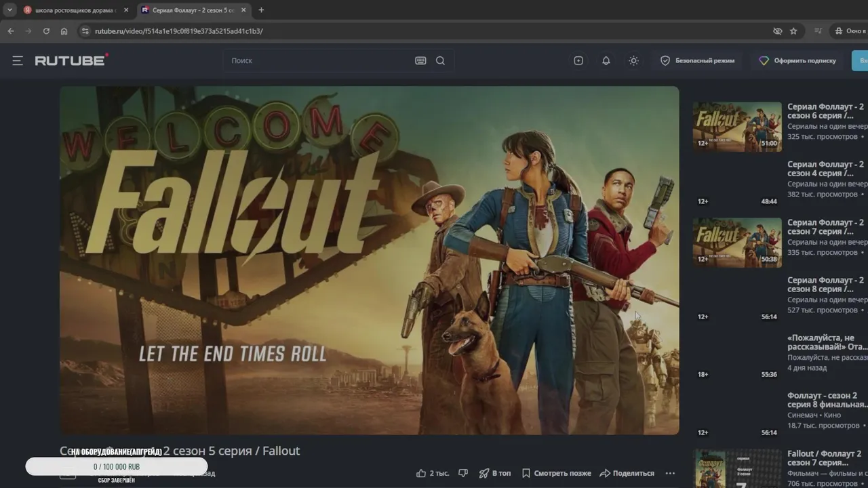Focus the Поиск search field
This screenshot has height=488, width=868.
click(x=319, y=60)
